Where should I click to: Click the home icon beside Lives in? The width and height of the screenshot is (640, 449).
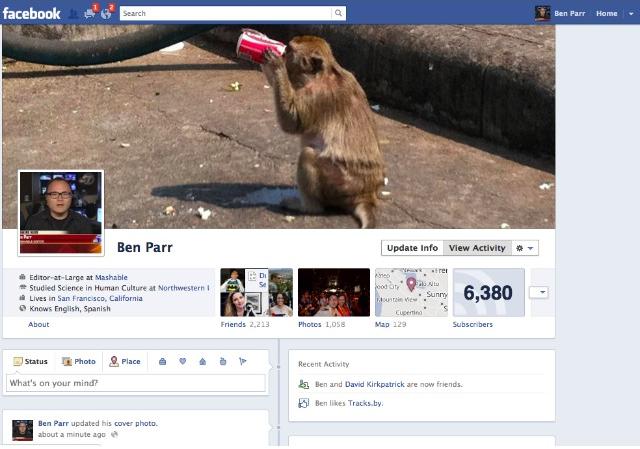[x=22, y=298]
